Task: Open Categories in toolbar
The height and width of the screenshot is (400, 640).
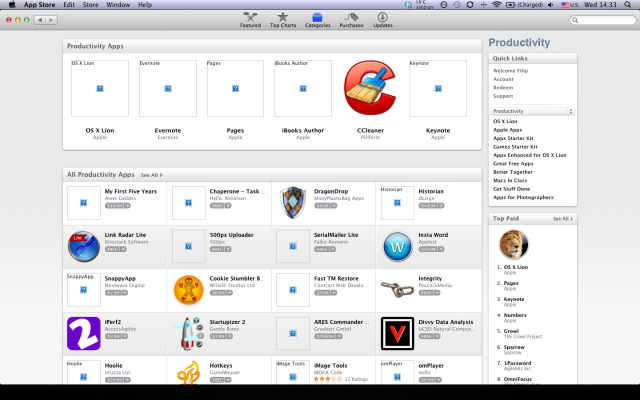Action: pyautogui.click(x=318, y=20)
